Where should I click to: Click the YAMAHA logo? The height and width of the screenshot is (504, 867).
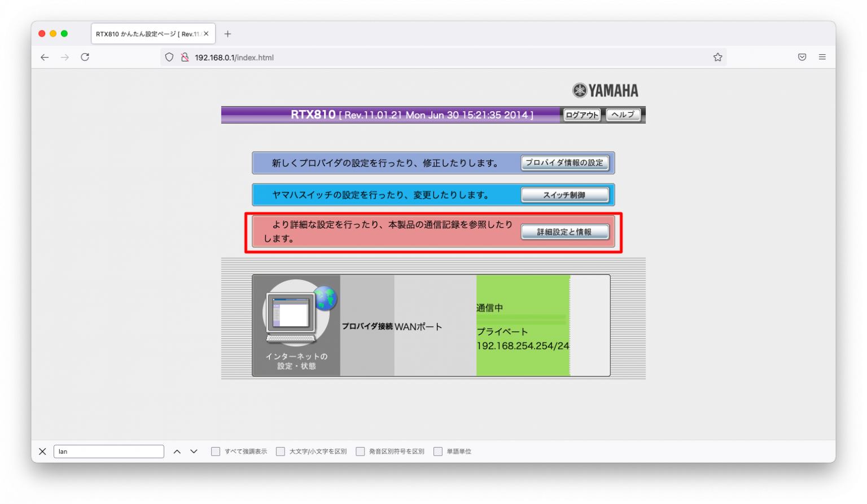click(x=605, y=90)
